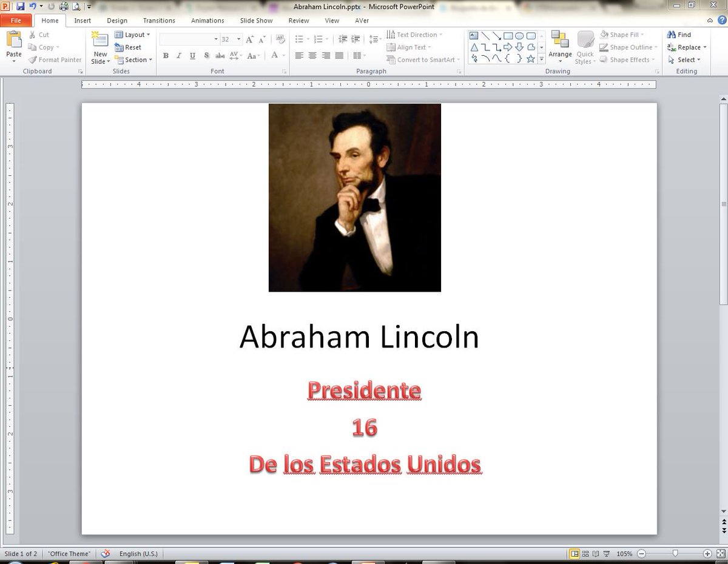The width and height of the screenshot is (728, 564).
Task: Align text to the right
Action: (326, 56)
